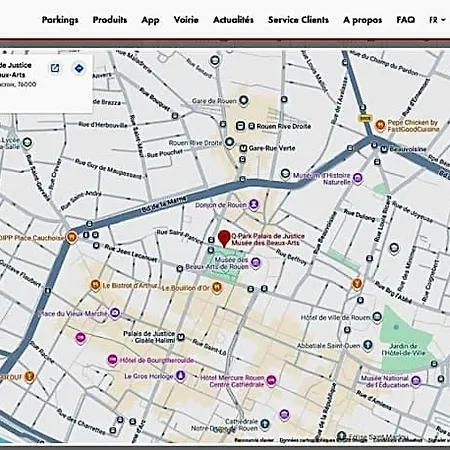Click the Hôtel Mercure Rouen hotel marker
450x450 pixels.
point(272,380)
